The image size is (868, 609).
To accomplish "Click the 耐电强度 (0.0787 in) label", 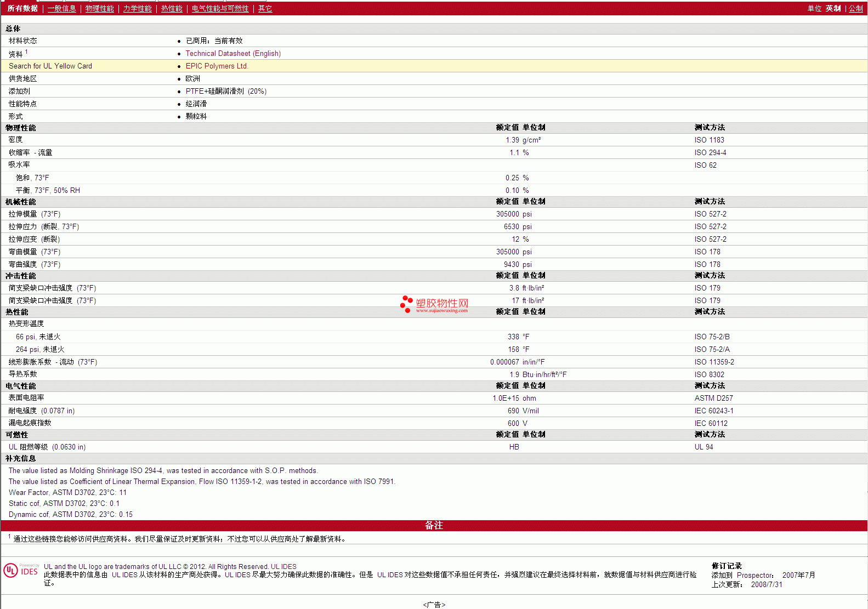I will (42, 411).
